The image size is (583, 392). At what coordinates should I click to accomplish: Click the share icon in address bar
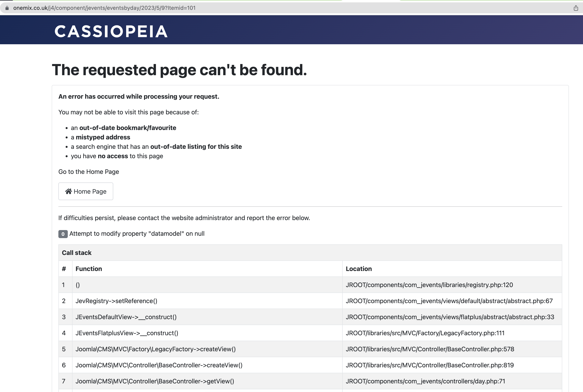576,8
